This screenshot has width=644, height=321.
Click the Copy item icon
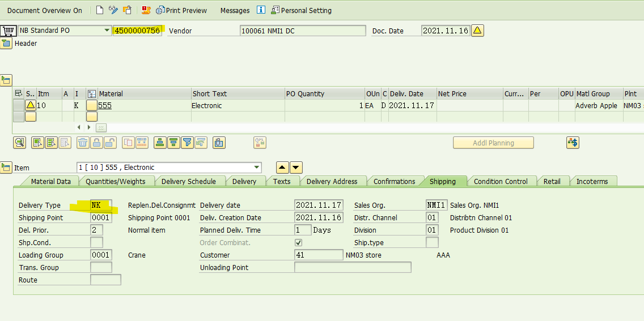tap(129, 143)
